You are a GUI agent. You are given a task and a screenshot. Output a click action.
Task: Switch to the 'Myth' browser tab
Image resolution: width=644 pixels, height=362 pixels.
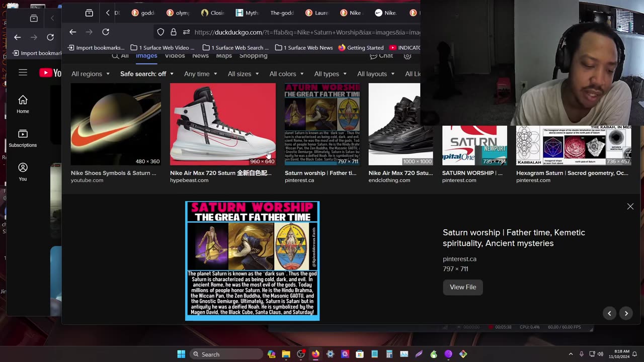[247, 13]
